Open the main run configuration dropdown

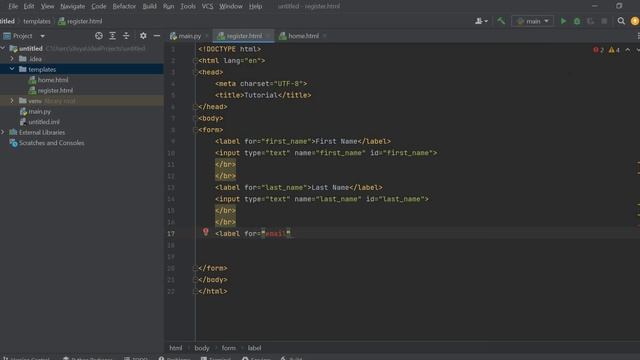pyautogui.click(x=533, y=21)
